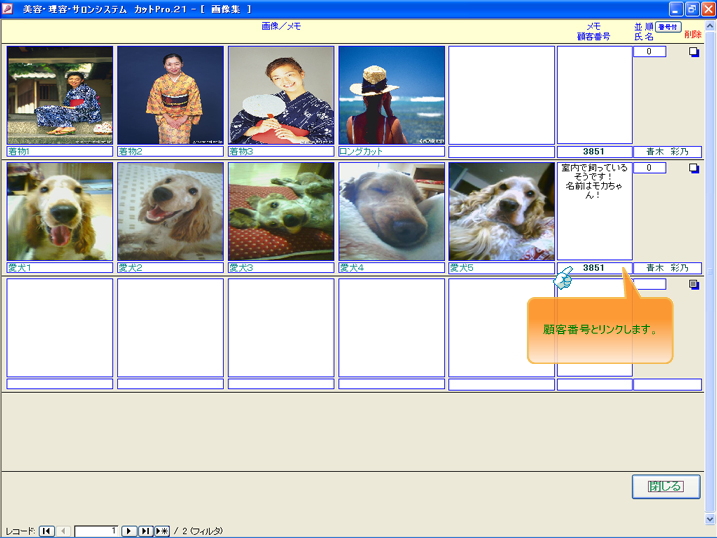
Task: Click the 番号付 button in header
Action: [668, 27]
